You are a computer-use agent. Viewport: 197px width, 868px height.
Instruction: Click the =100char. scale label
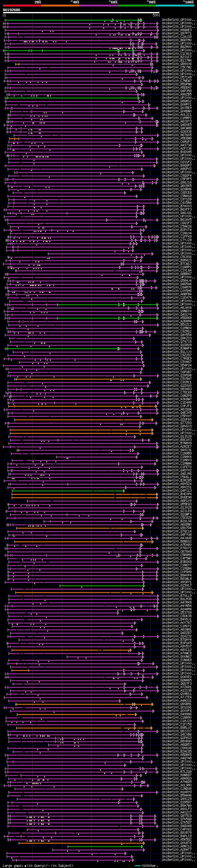click(149, 865)
